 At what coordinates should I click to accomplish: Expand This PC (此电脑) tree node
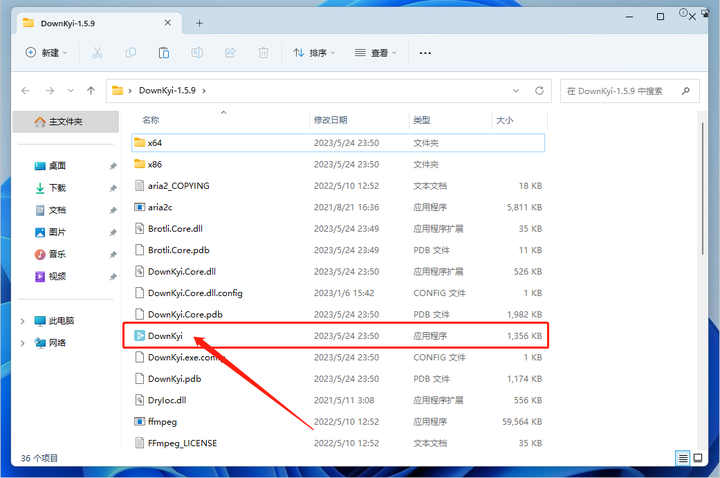pos(22,321)
